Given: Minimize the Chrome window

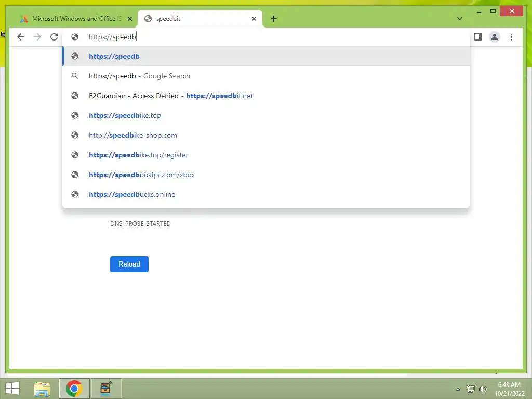Looking at the screenshot, I should 478,11.
